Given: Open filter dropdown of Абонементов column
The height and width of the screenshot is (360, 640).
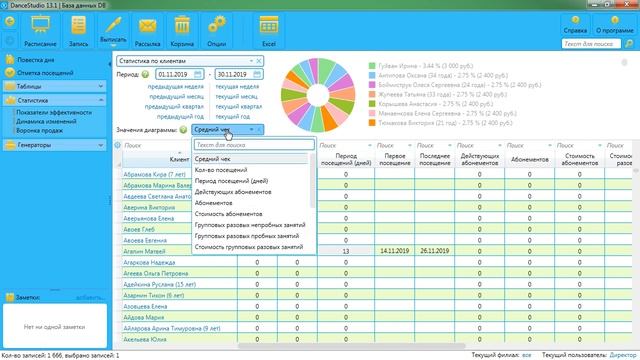Looking at the screenshot, I should click(x=550, y=145).
